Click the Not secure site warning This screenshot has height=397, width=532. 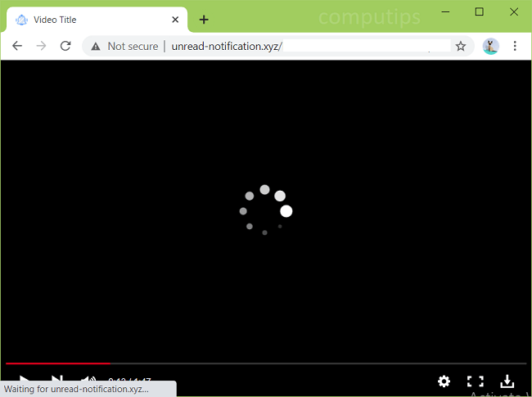[x=124, y=47]
